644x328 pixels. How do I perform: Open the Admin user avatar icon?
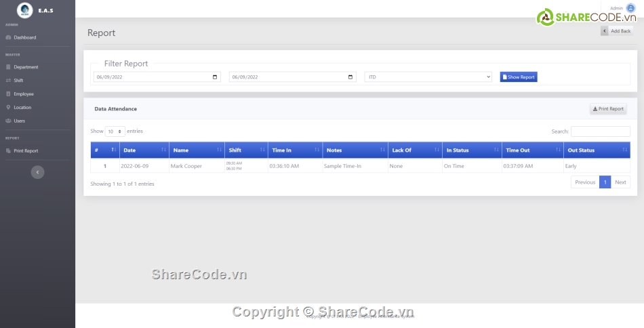630,8
